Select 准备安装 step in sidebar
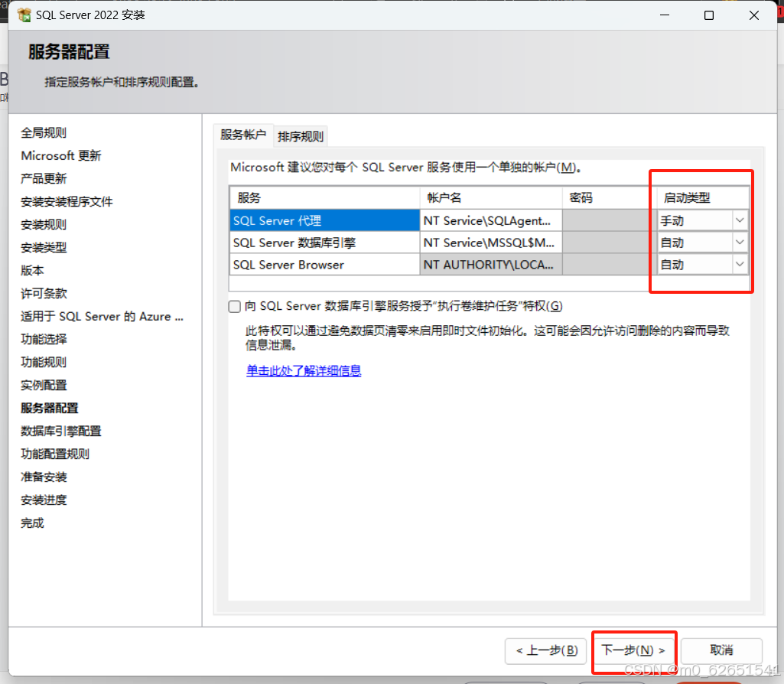 [x=44, y=477]
